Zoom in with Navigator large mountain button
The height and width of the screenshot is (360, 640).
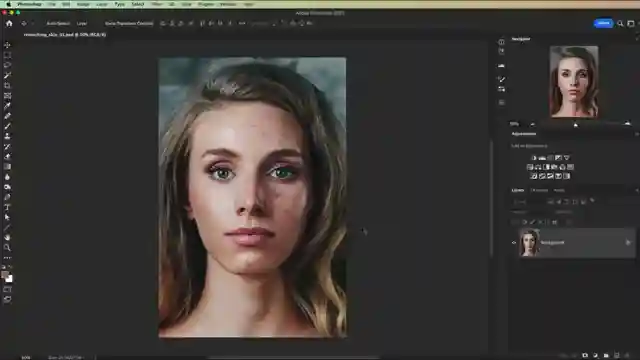(x=627, y=123)
